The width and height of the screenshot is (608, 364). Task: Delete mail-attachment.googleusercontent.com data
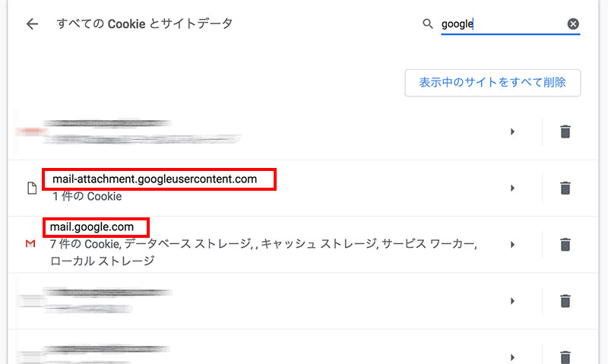pyautogui.click(x=565, y=188)
